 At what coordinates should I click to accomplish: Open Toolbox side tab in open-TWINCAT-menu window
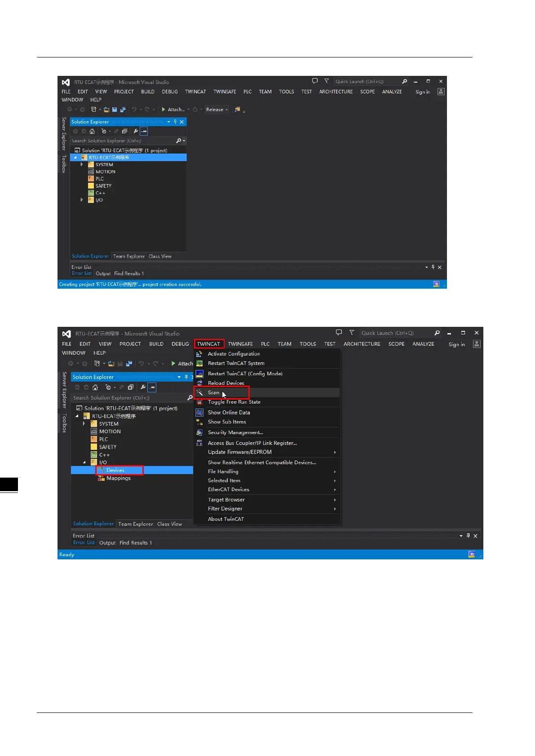pyautogui.click(x=64, y=423)
